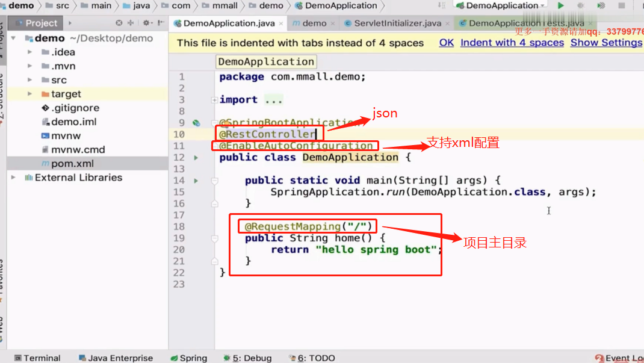Screen dimensions: 644x363
Task: Open 5: Debug tool window
Action: coord(247,358)
